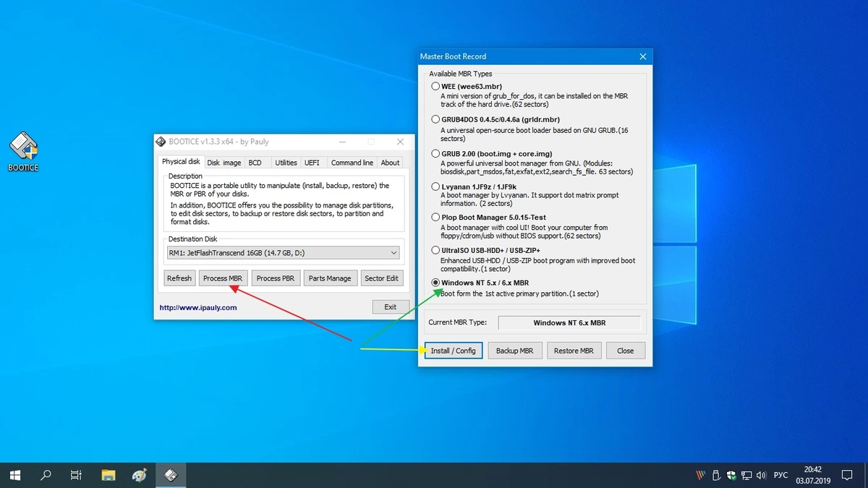This screenshot has width=868, height=488.
Task: Click the Close button in Master Boot Record
Action: [626, 351]
